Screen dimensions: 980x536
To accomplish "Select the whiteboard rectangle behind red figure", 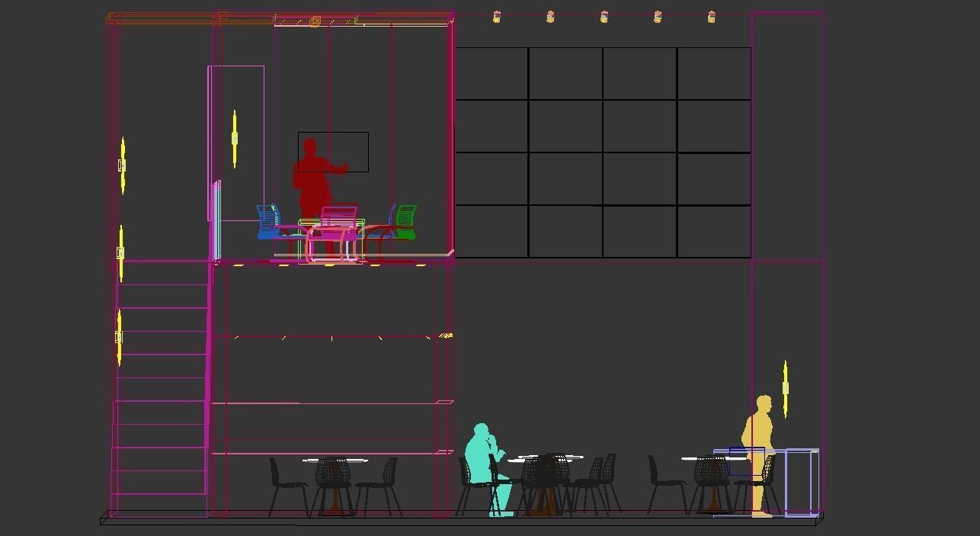I will [333, 152].
